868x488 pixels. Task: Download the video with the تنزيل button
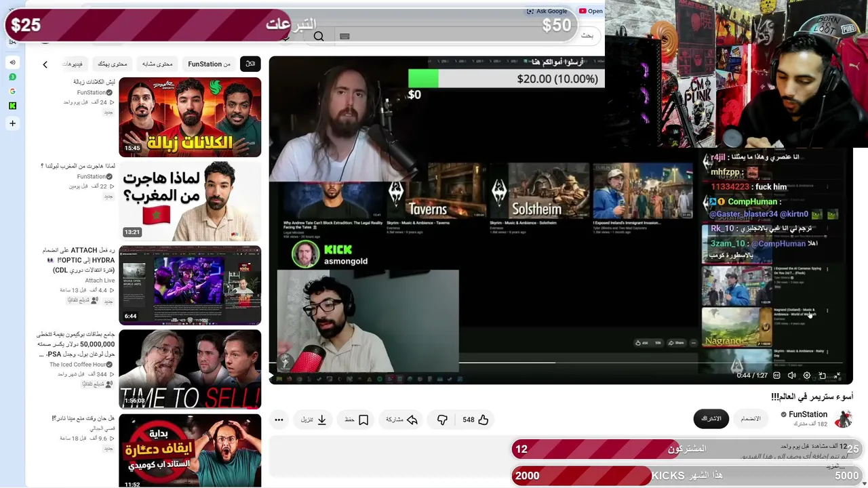click(x=313, y=420)
